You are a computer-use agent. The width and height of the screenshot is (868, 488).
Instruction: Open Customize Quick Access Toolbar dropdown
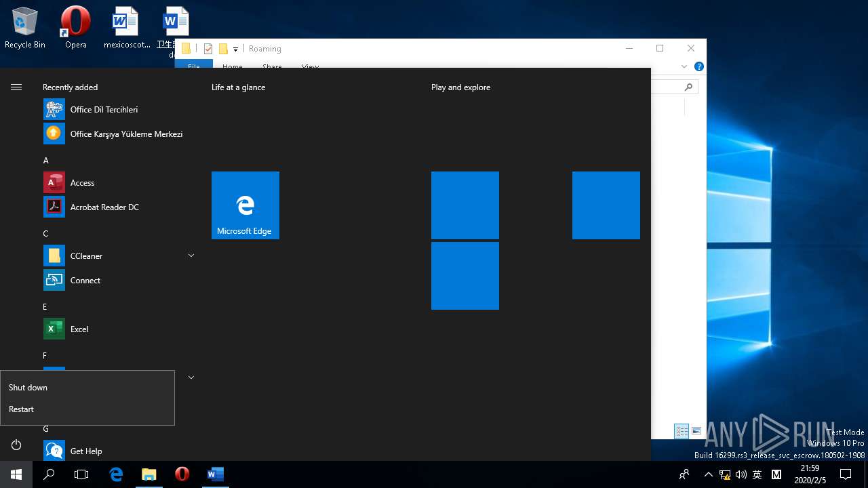(235, 49)
